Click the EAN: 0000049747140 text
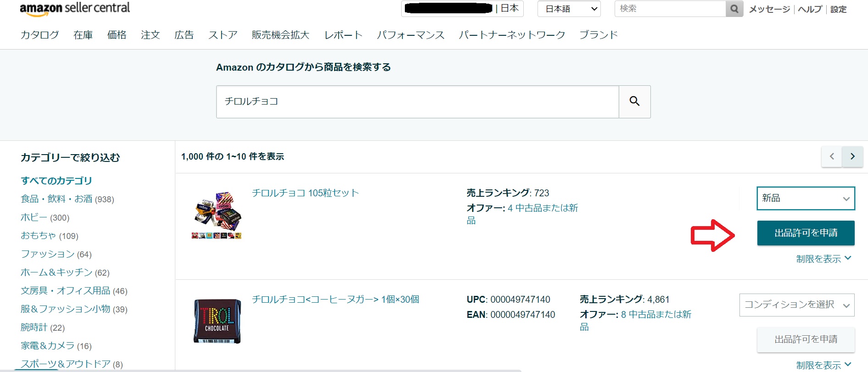 click(511, 315)
